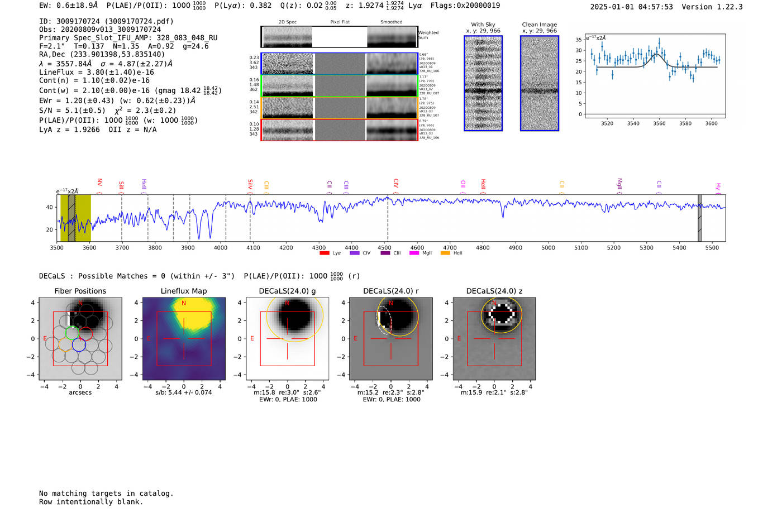Open the DECaLS(24.0) g image

tap(288, 339)
